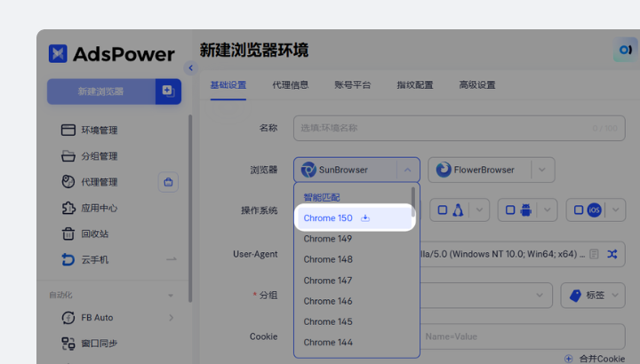The width and height of the screenshot is (640, 364).
Task: Click the tag icon in the 标签 selector
Action: pyautogui.click(x=575, y=295)
